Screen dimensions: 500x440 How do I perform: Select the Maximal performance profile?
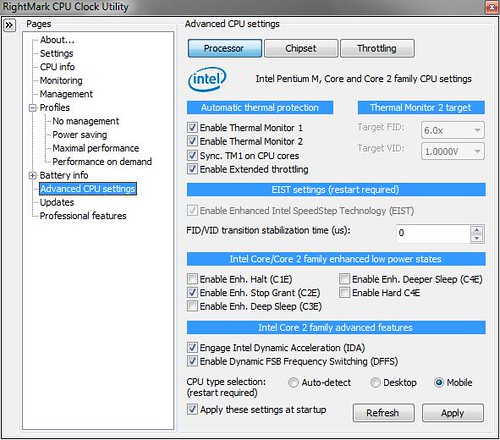tap(96, 148)
